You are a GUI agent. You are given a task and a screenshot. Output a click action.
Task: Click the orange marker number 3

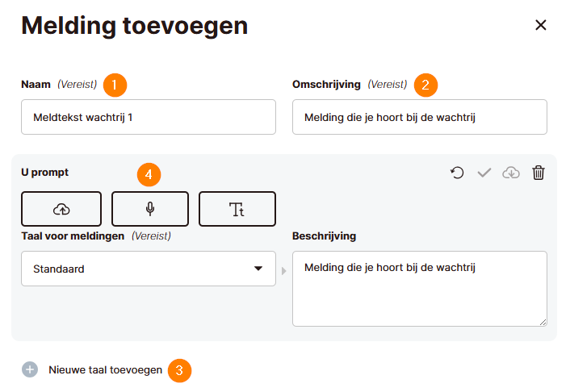point(180,370)
